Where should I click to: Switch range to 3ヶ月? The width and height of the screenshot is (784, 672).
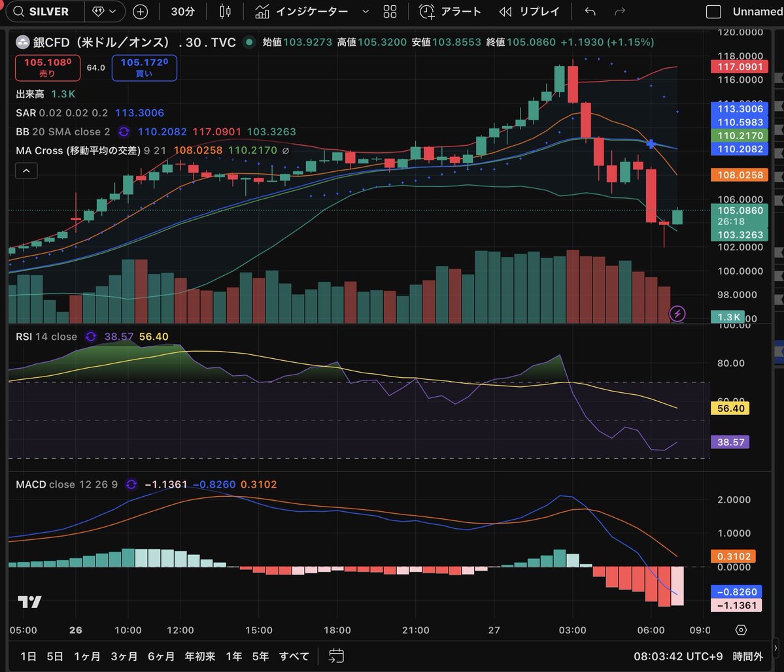[x=124, y=656]
